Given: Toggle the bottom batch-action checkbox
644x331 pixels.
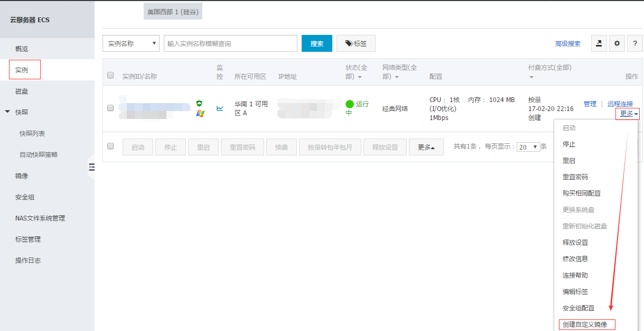Looking at the screenshot, I should pyautogui.click(x=110, y=146).
